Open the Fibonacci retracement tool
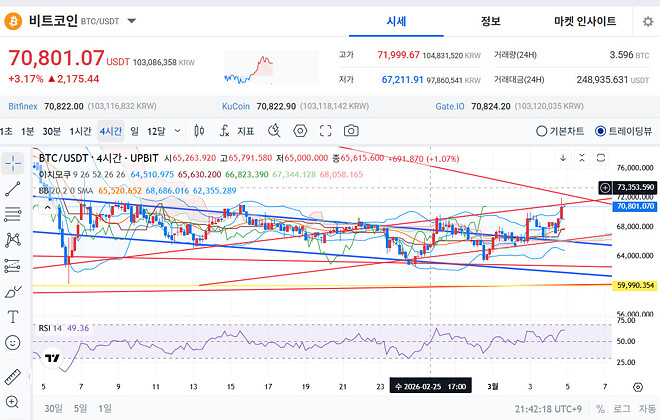660x420 pixels. 13,214
